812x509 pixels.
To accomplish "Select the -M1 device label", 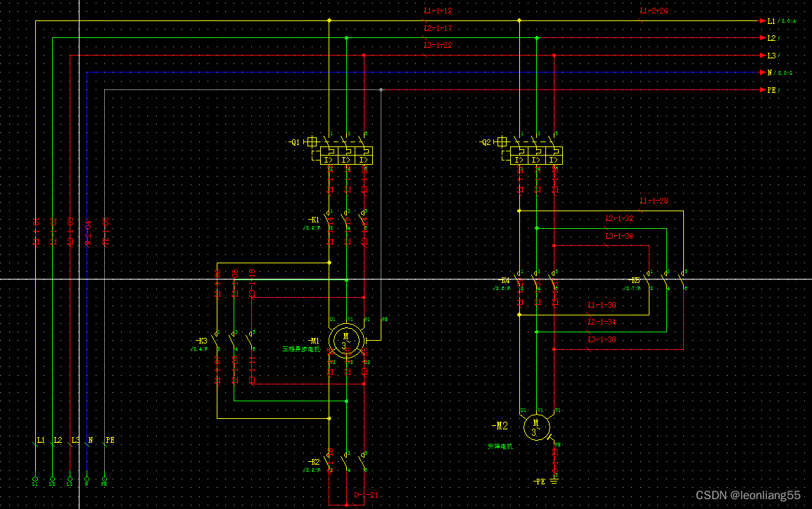I will [314, 341].
